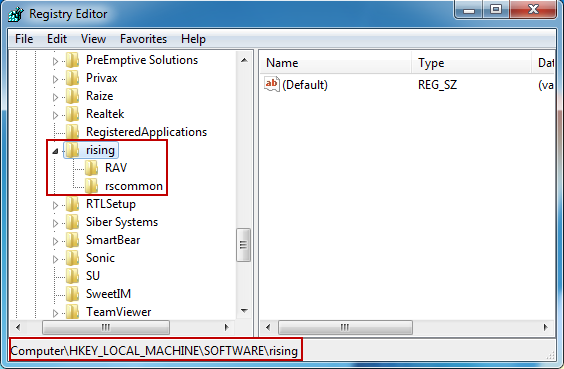Select the TeamViewer key label
Screen dimensions: 564x369
pyautogui.click(x=118, y=312)
